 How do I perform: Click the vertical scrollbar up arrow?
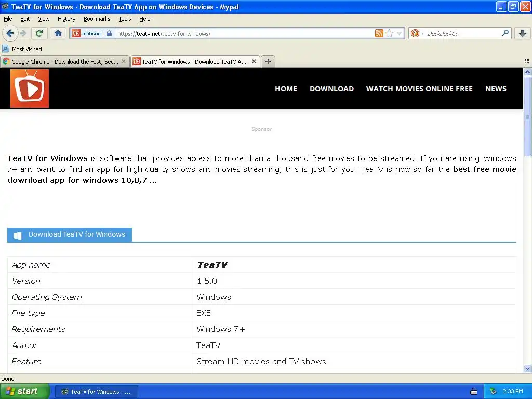point(527,72)
